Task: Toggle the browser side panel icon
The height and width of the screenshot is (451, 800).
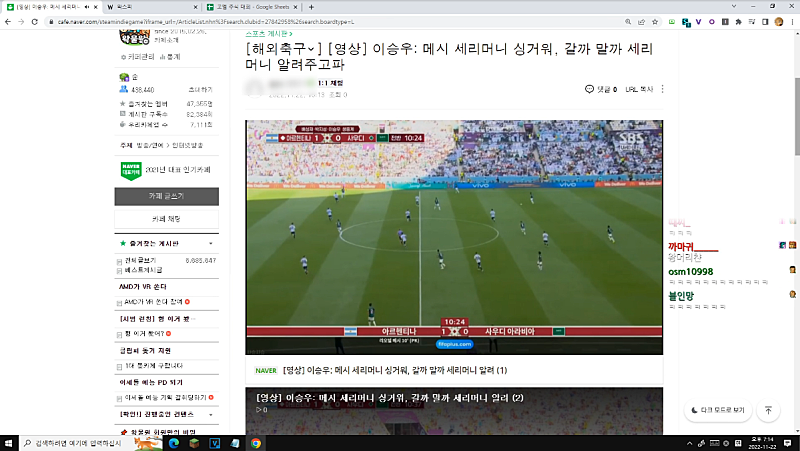Action: [x=765, y=22]
